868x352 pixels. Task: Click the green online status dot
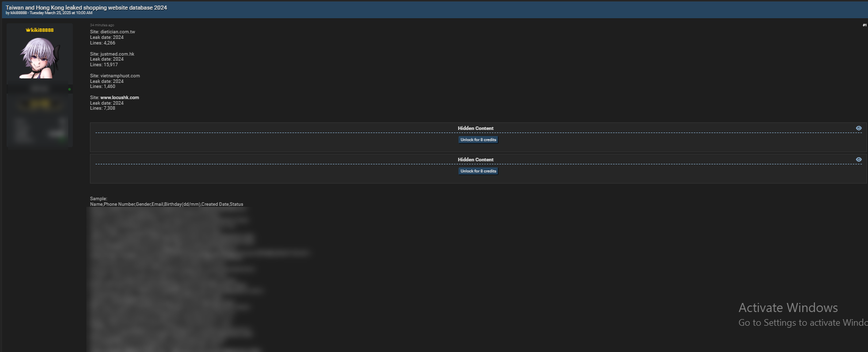69,90
